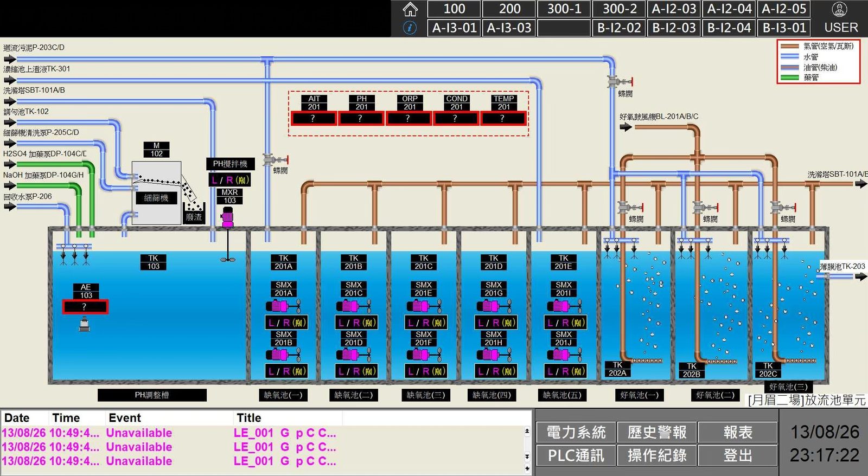Open the info icon in top bar
Viewport: 868px width, 476px height.
[x=410, y=28]
